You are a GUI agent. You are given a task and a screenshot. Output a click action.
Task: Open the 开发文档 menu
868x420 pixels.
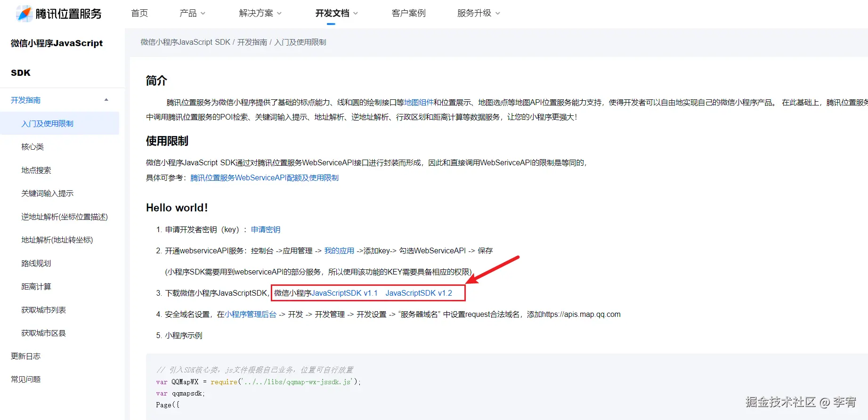click(x=333, y=13)
